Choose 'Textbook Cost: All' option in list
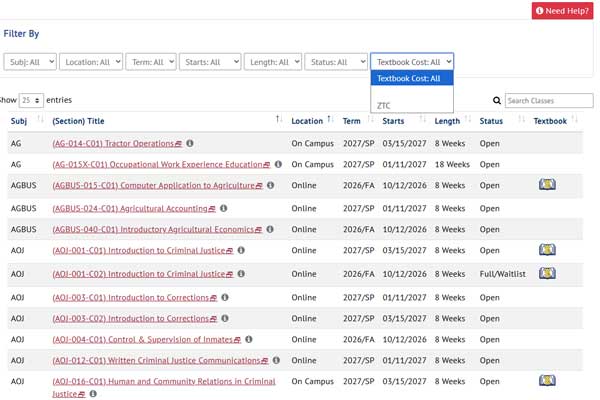This screenshot has height=400, width=600. (412, 78)
